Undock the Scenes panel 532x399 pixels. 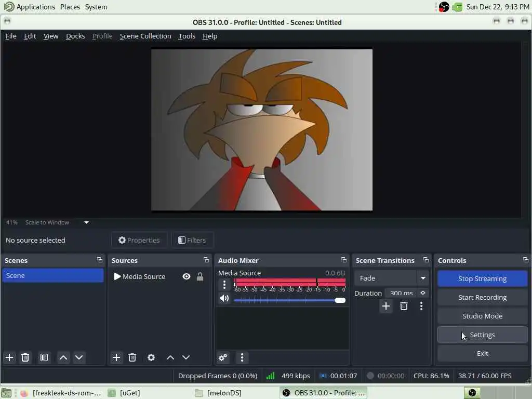(x=100, y=260)
